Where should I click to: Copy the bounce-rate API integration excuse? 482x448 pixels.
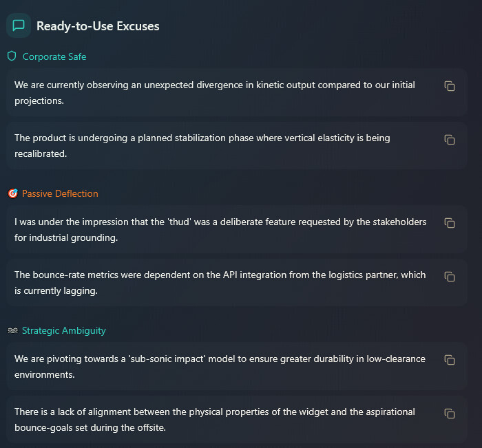pyautogui.click(x=450, y=277)
